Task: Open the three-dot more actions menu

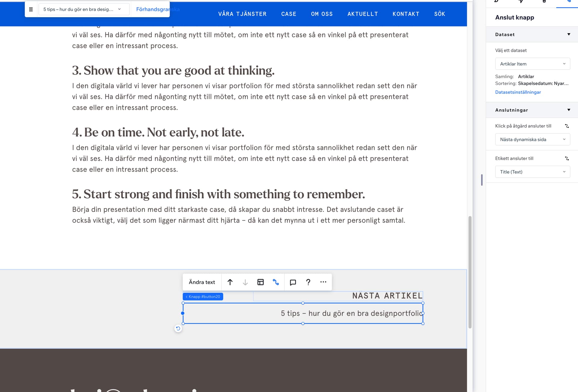Action: coord(323,282)
